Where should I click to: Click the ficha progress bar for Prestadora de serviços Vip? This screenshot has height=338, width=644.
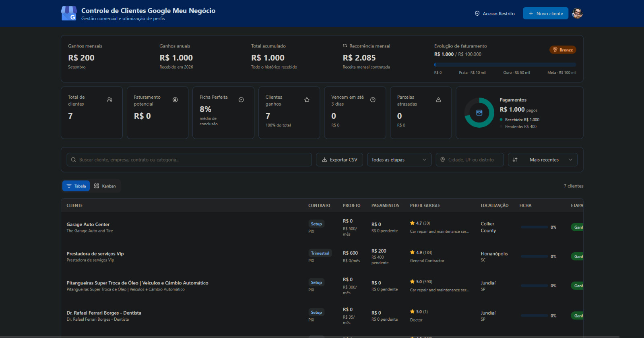click(534, 256)
